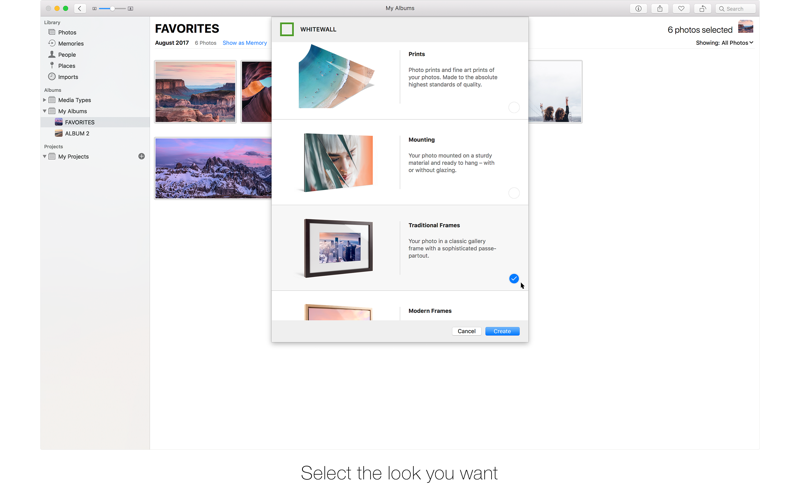Collapse the My Projects disclosure triangle
800x500 pixels.
[44, 157]
